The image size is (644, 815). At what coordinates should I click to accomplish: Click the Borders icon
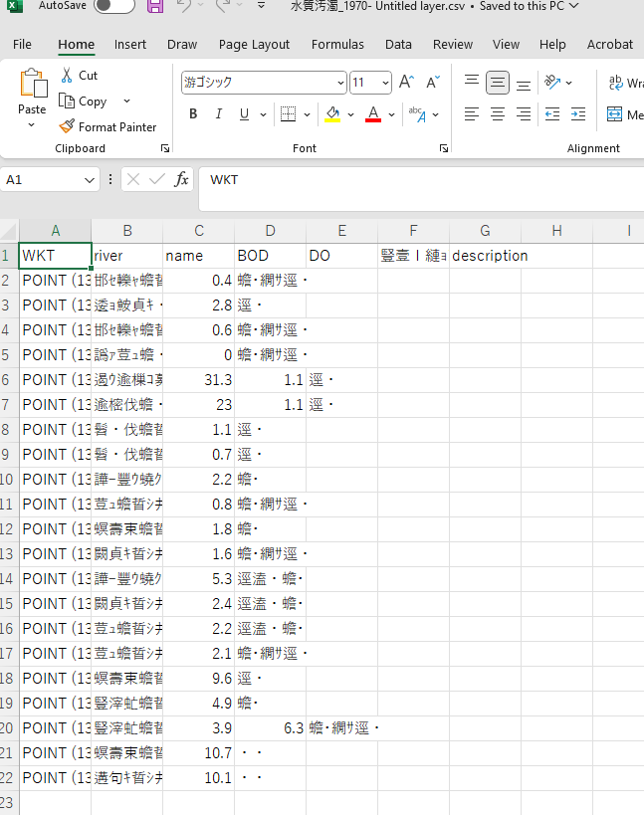tap(287, 114)
